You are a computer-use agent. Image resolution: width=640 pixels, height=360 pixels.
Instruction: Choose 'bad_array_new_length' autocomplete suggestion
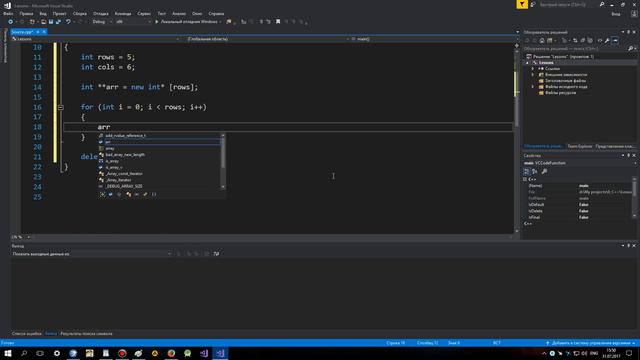(159, 155)
